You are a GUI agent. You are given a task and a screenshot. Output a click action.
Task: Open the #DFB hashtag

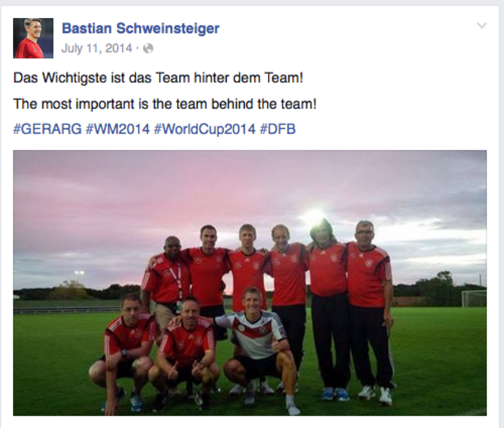(x=278, y=129)
